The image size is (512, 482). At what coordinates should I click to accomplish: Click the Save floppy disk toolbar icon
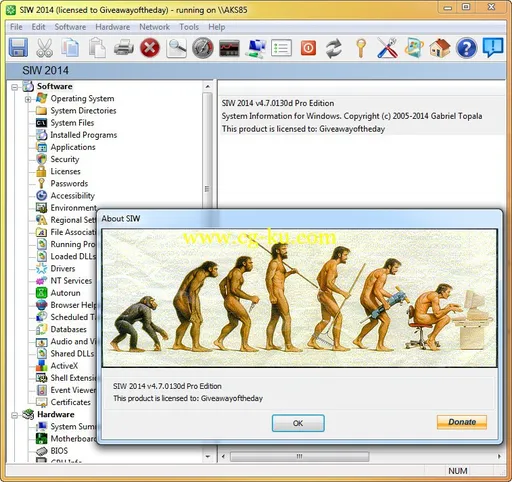(x=18, y=48)
